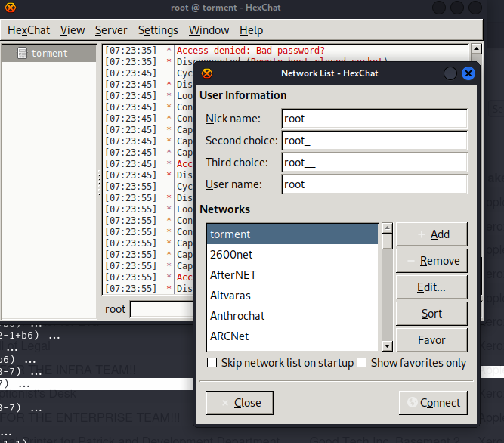Click the root nick button beside input box
The width and height of the screenshot is (504, 443).
click(115, 309)
